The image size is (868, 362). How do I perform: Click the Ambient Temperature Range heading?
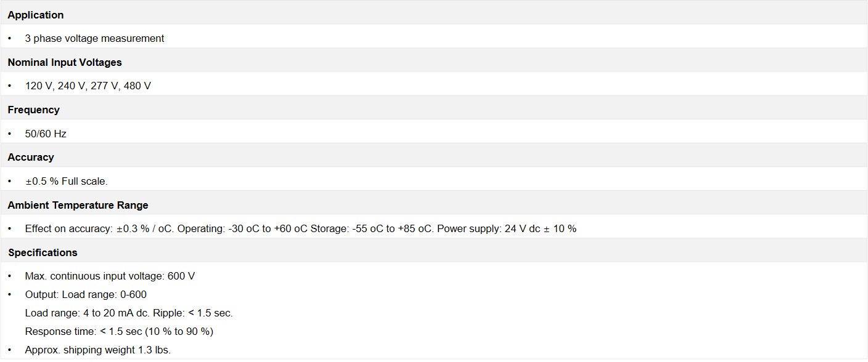coord(78,205)
